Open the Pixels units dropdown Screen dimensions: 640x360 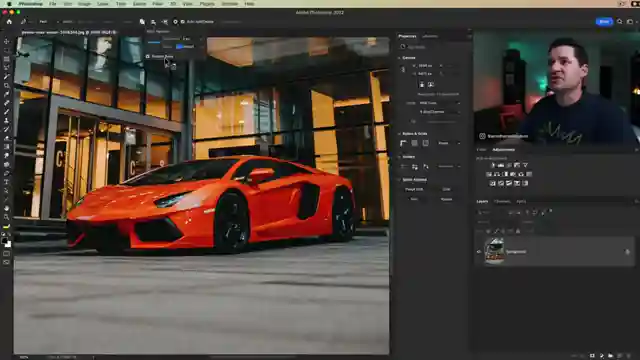coord(449,143)
